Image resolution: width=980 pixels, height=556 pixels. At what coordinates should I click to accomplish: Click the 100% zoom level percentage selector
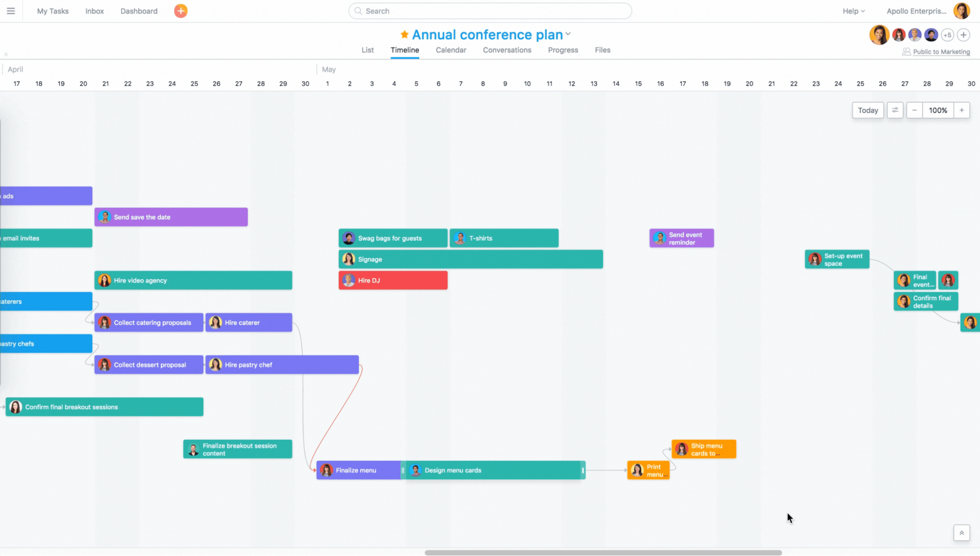click(x=938, y=110)
